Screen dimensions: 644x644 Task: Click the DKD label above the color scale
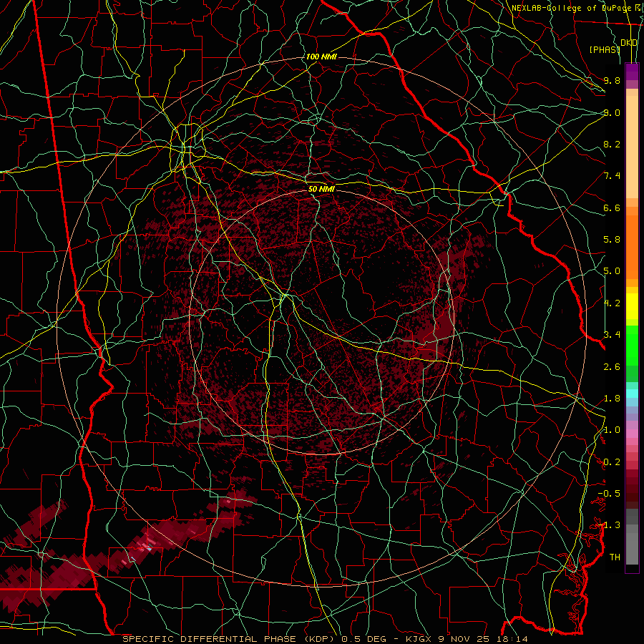629,43
